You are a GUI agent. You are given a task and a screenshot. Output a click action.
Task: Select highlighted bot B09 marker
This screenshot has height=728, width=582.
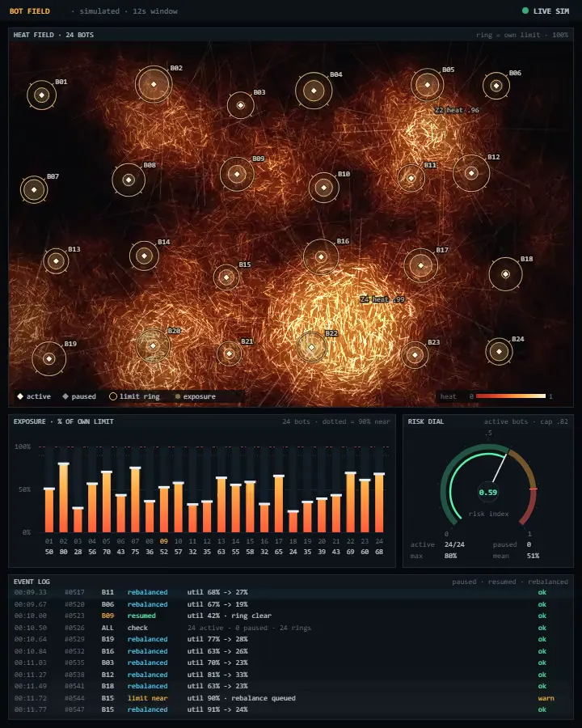pos(237,174)
